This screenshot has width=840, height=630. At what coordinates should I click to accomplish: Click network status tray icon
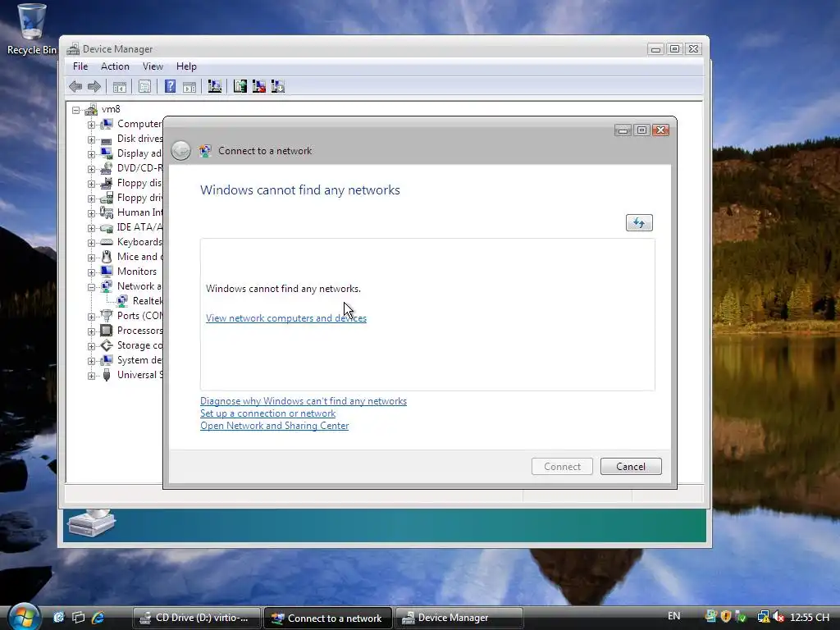tap(764, 617)
